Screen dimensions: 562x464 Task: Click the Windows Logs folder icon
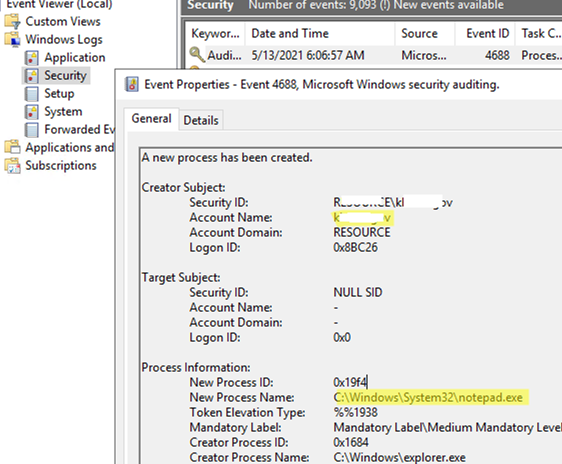click(x=13, y=39)
